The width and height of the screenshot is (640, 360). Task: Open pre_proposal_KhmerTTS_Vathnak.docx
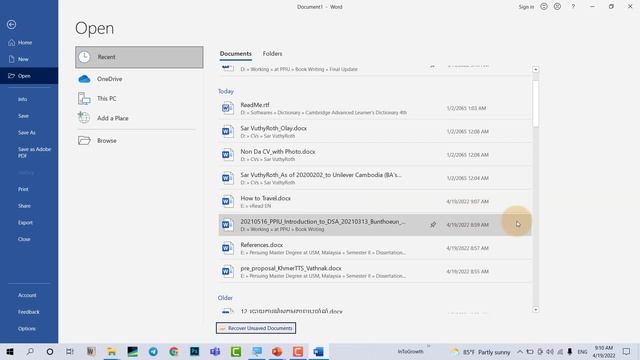375,271
